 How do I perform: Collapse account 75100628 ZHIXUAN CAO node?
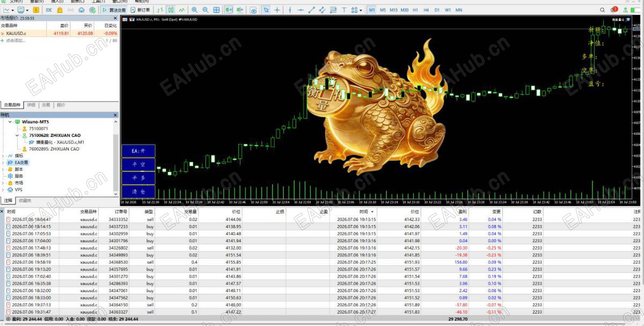click(x=17, y=135)
